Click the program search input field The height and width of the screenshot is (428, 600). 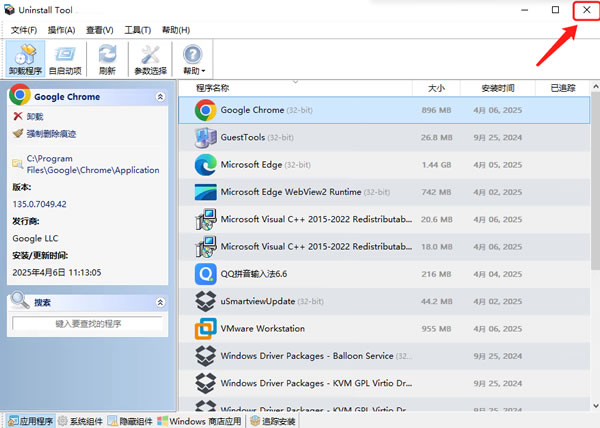point(88,324)
